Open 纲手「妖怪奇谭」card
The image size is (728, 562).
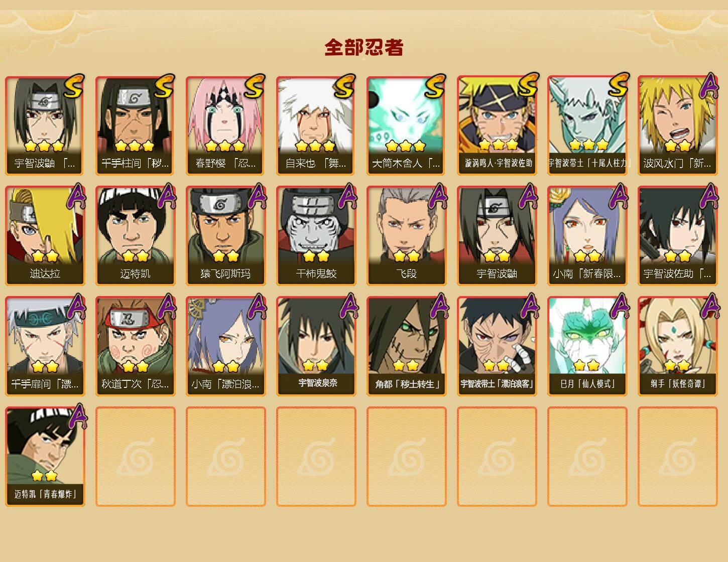pos(678,346)
